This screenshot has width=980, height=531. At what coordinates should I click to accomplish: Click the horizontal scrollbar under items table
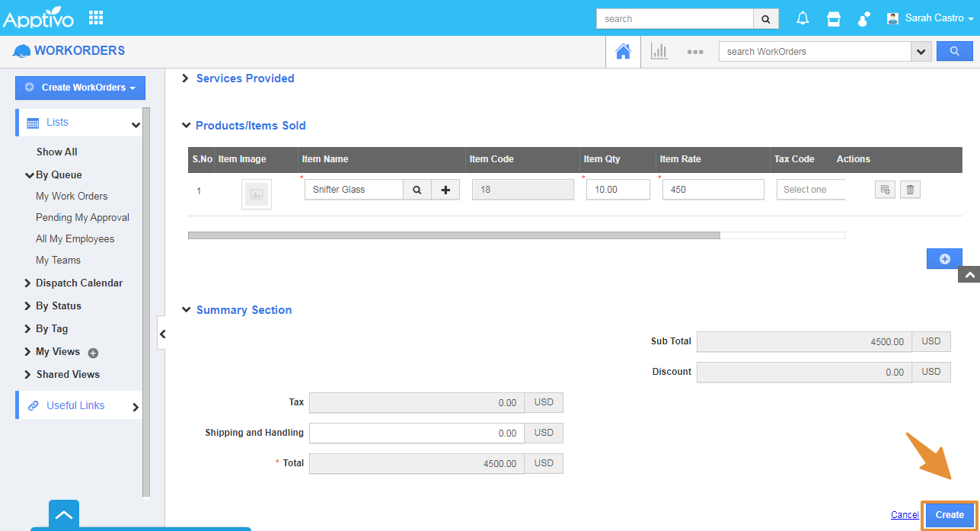coord(454,235)
